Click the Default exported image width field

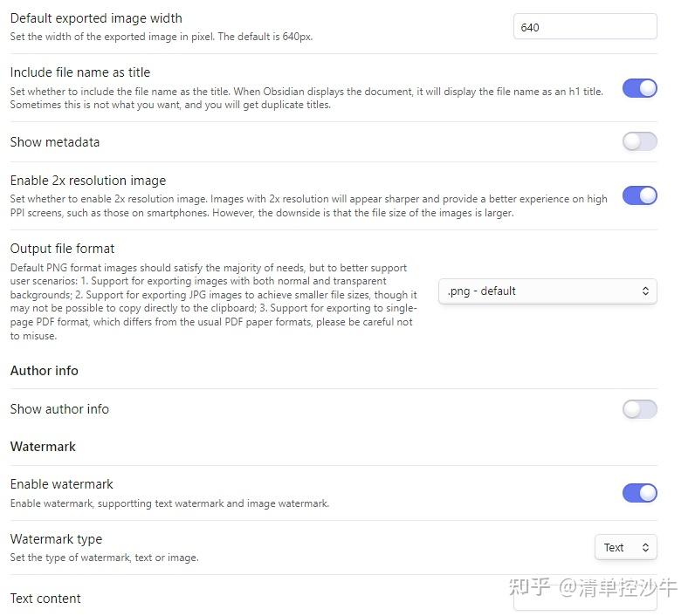[584, 27]
